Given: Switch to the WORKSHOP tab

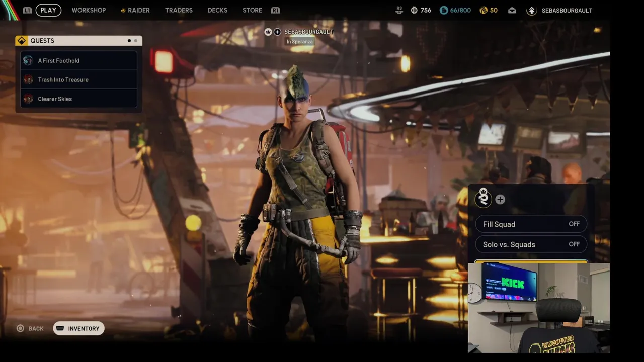Looking at the screenshot, I should [89, 10].
